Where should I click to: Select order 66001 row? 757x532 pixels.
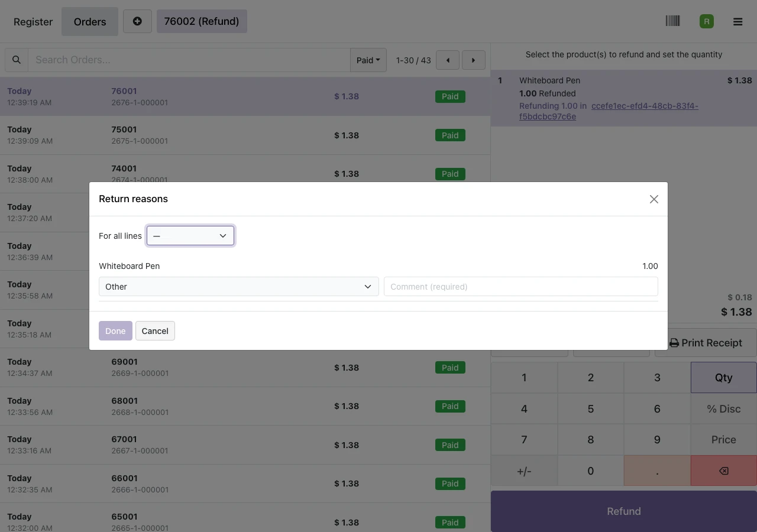(x=245, y=484)
